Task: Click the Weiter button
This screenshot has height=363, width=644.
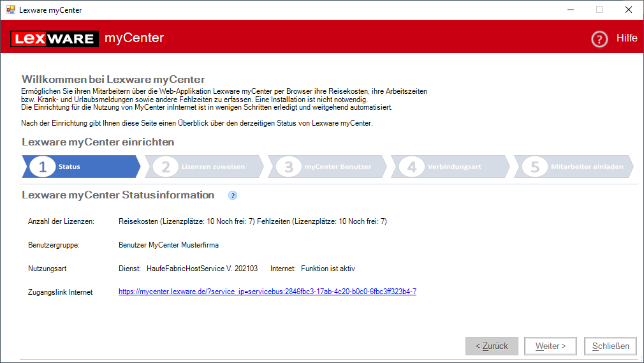Action: point(550,346)
